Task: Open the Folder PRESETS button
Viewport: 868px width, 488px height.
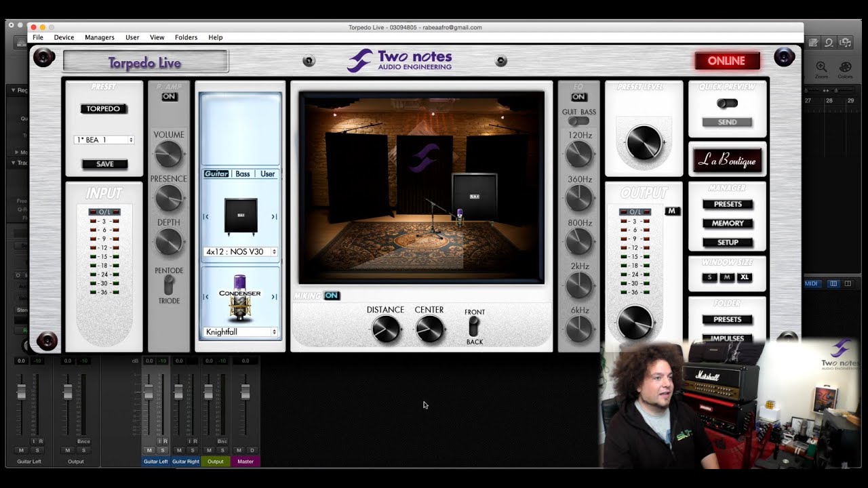Action: click(728, 319)
